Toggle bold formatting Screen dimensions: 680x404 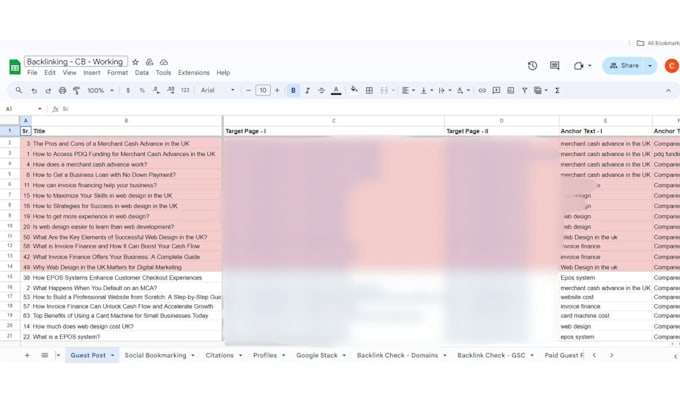(293, 91)
